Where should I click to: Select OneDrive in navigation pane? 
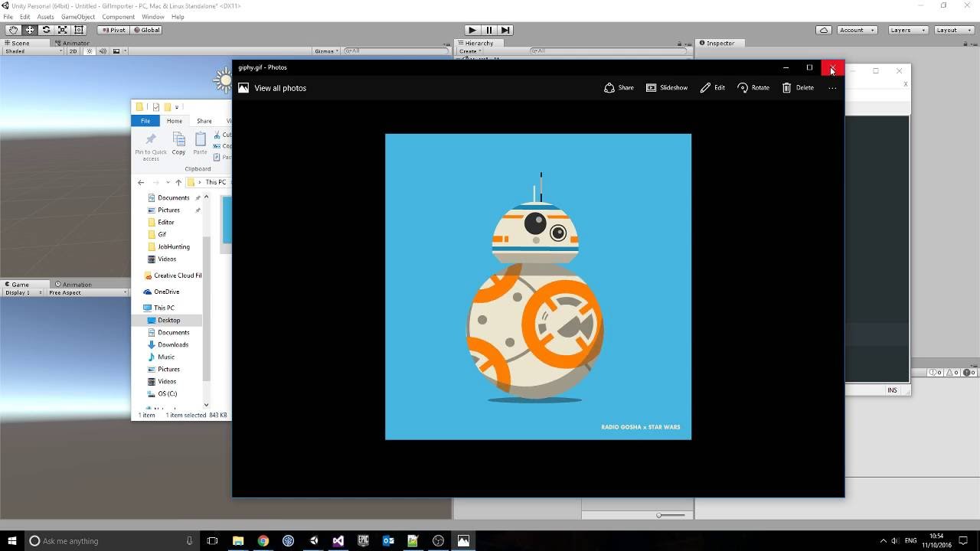click(x=162, y=292)
